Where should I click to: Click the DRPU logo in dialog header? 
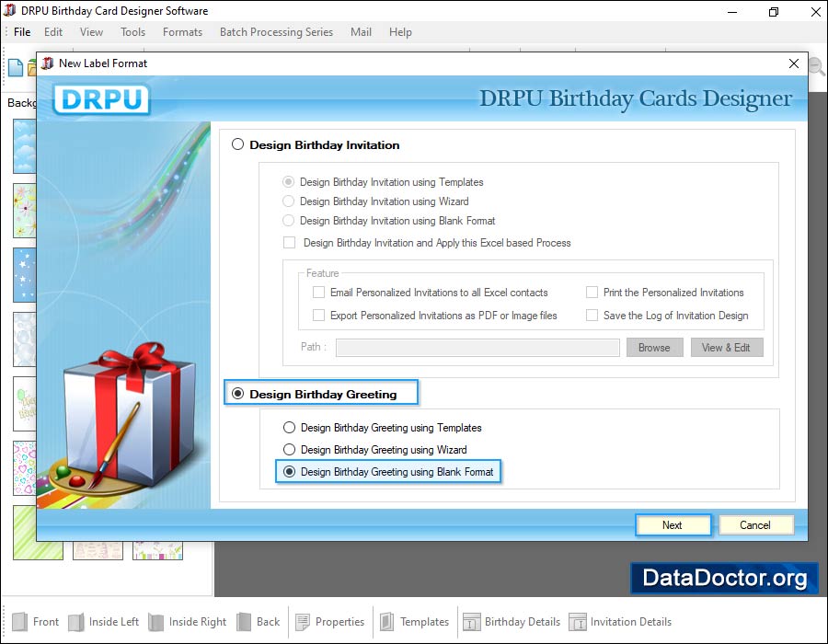(101, 99)
